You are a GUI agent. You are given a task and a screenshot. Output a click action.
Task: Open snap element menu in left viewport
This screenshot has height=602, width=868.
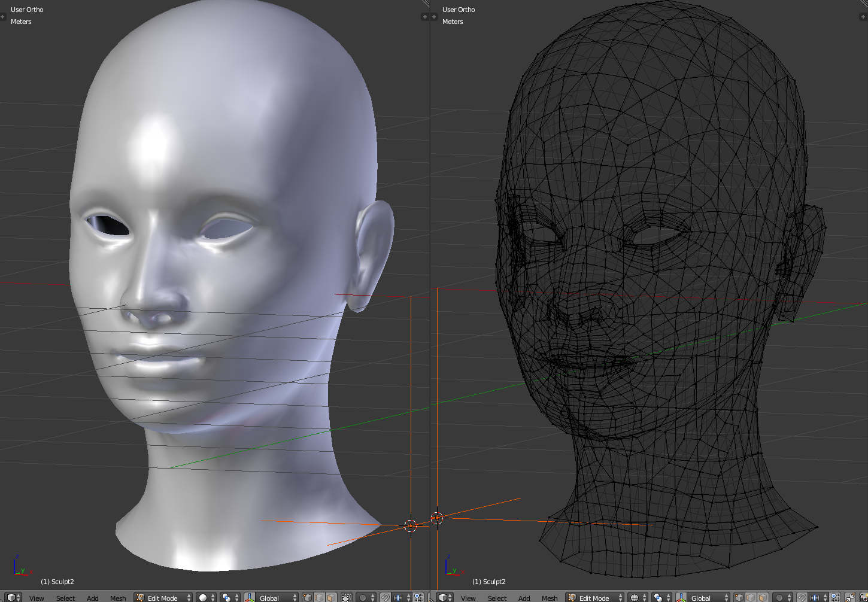click(x=402, y=597)
